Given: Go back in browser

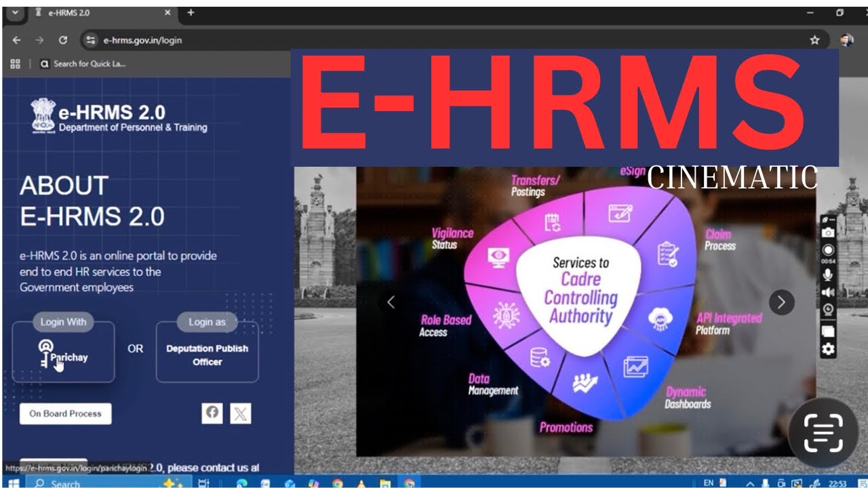Looking at the screenshot, I should coord(17,40).
